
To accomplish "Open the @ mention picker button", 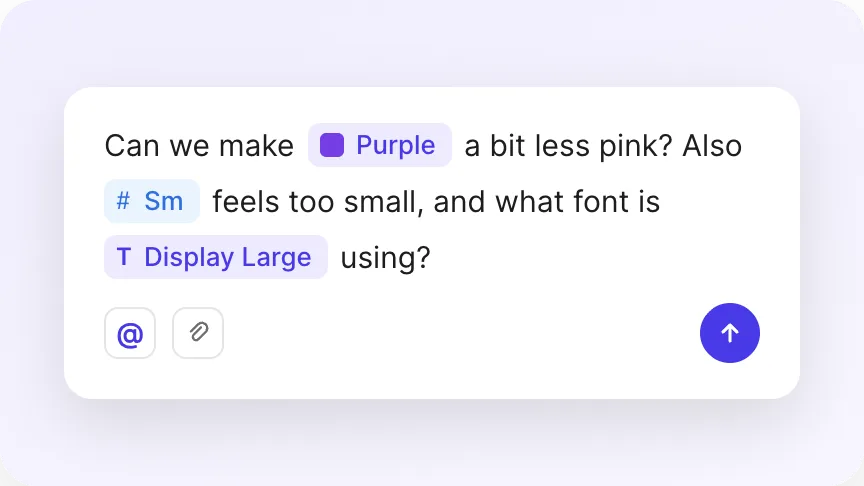I will [x=130, y=333].
